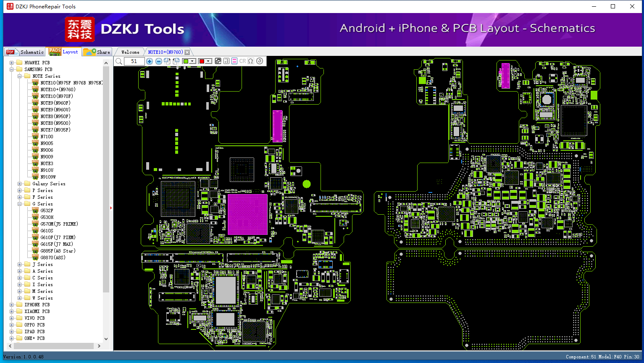Expand the A Series folder

(x=20, y=271)
